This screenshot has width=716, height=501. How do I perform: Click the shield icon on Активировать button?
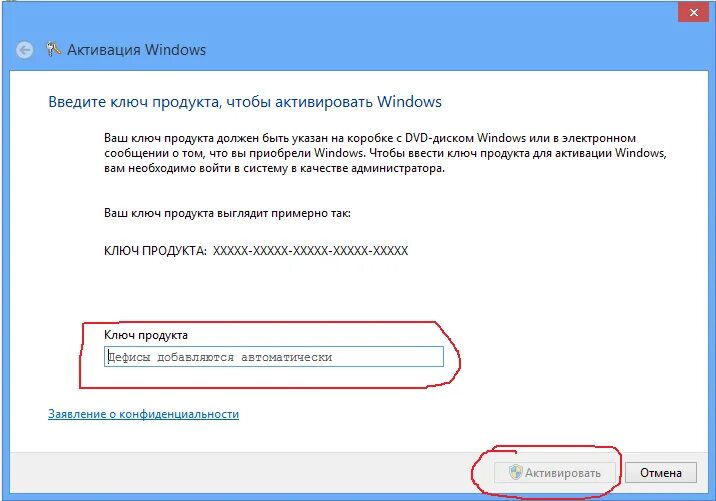pyautogui.click(x=516, y=472)
